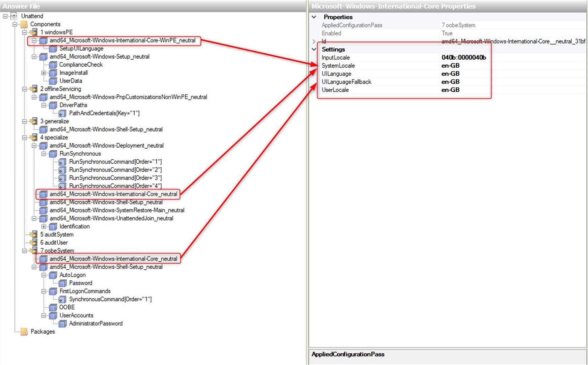Image resolution: width=588 pixels, height=365 pixels.
Task: Expand the ImageInstall node
Action: 44,73
